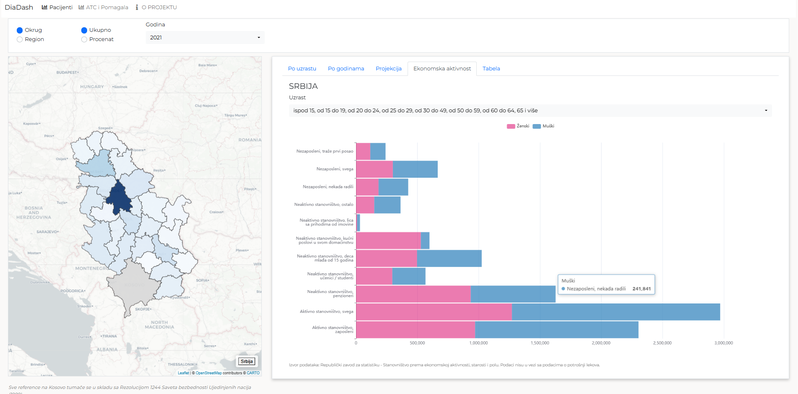Switch to the Po uzrastu tab
This screenshot has width=798, height=394.
point(302,68)
